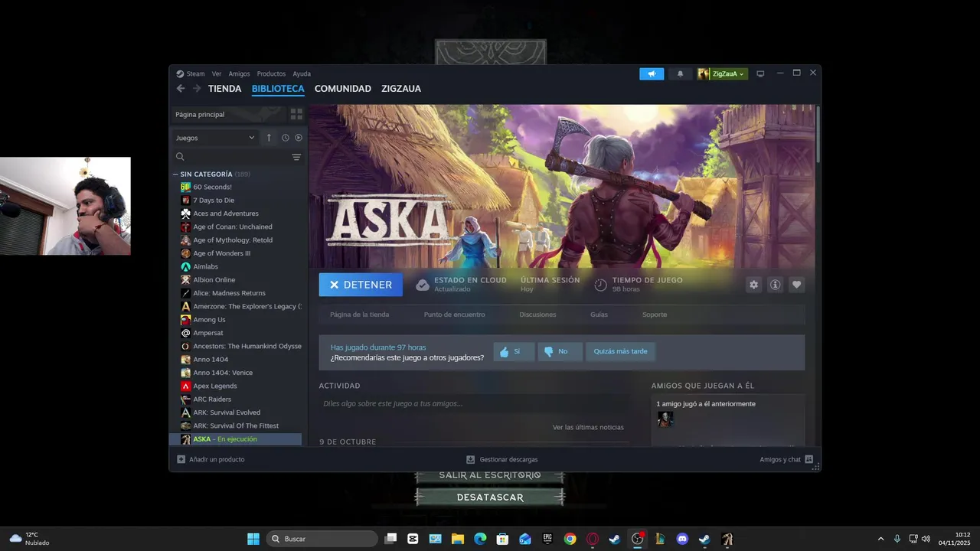Open Amigos y chat
This screenshot has height=551, width=980.
[786, 459]
